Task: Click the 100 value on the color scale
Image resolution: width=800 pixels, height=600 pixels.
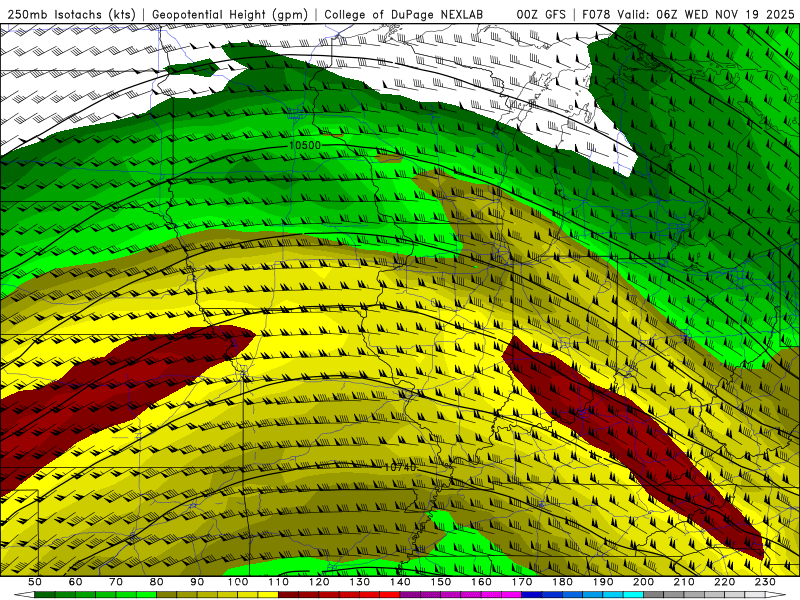Action: 238,582
